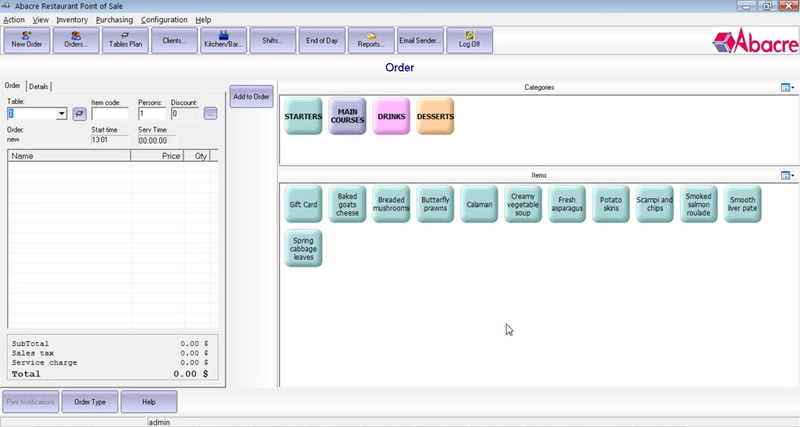
Task: Open the Inventory menu
Action: (72, 20)
